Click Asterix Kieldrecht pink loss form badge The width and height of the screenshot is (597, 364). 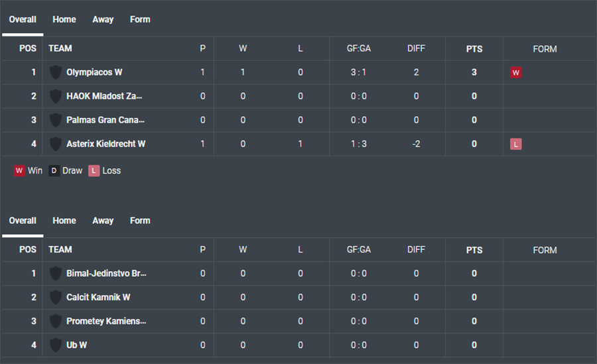click(516, 145)
